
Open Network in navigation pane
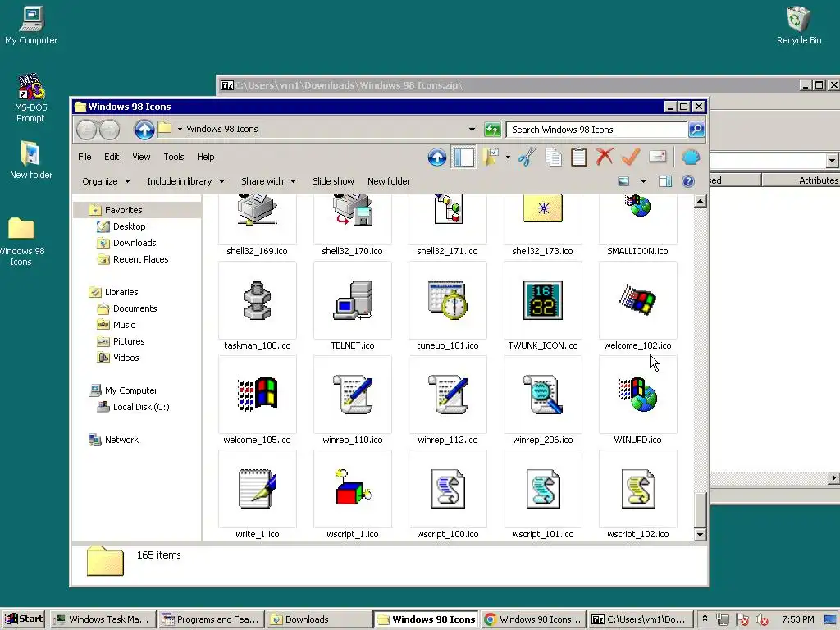click(121, 440)
